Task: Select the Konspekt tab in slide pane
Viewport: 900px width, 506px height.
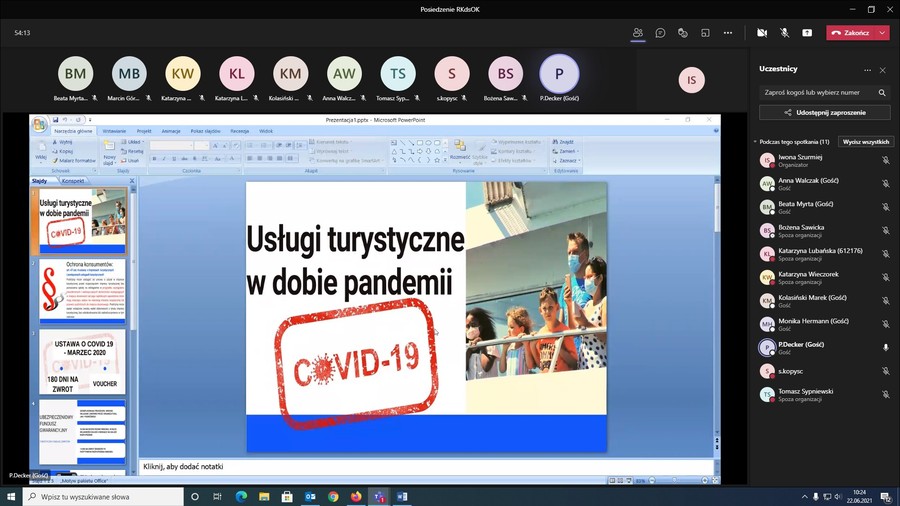Action: (73, 181)
